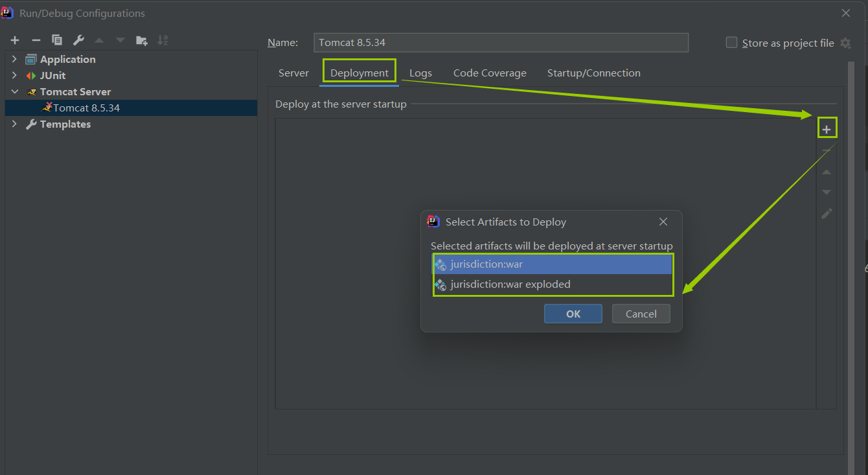Move deployment item down arrow

tap(827, 192)
